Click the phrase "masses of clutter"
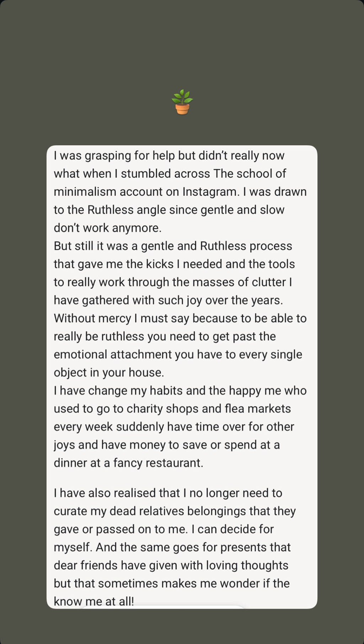 point(239,282)
